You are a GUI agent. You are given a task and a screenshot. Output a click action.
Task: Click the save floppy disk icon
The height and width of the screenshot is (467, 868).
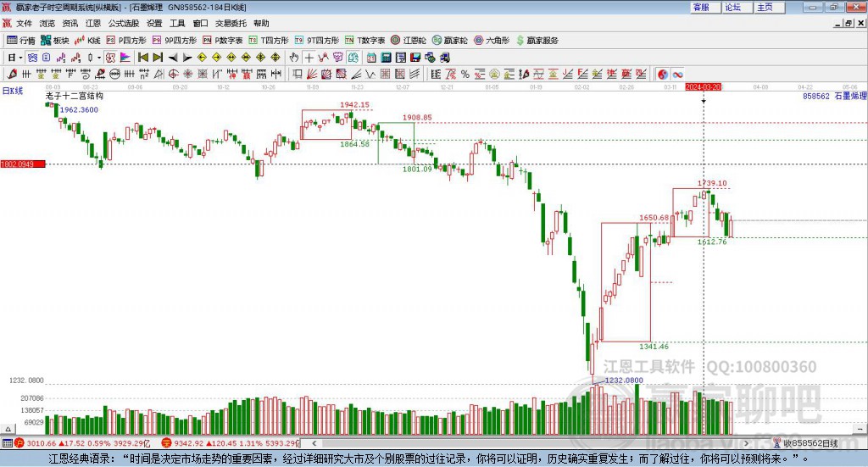point(415,58)
